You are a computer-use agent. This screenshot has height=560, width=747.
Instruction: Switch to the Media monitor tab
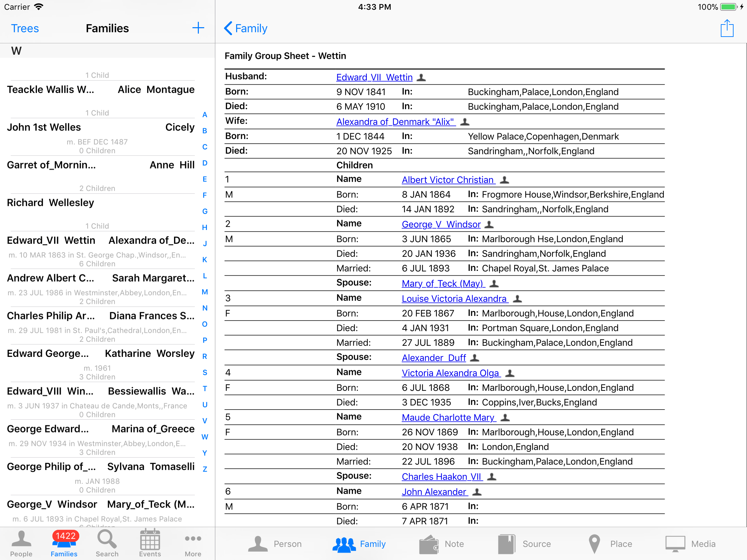[x=691, y=544]
